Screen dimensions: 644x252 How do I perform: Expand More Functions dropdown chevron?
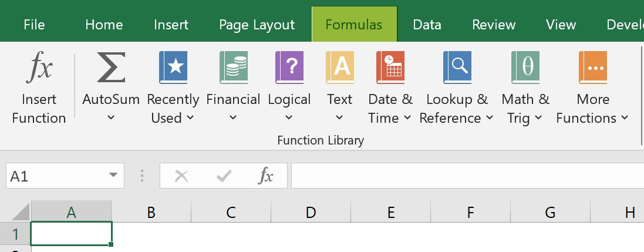(x=625, y=118)
